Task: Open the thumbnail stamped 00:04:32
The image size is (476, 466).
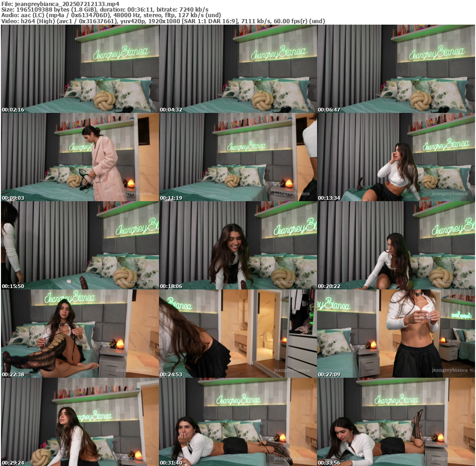Action: coord(238,69)
